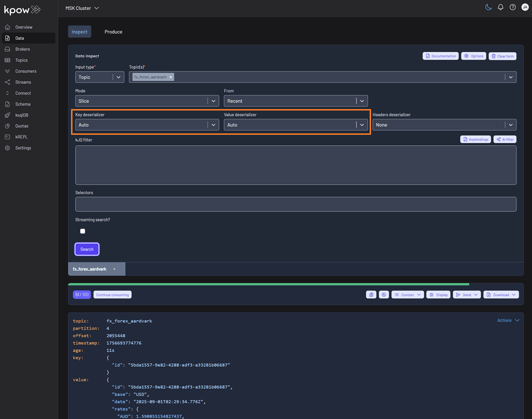Open ksqlDB page in sidebar

28,115
